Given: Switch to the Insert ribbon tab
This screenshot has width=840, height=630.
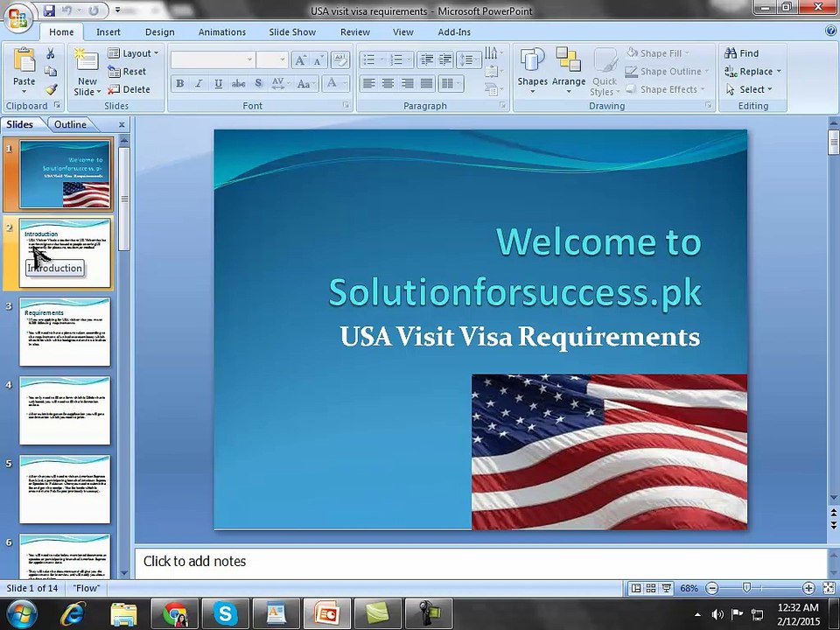Looking at the screenshot, I should (x=108, y=32).
